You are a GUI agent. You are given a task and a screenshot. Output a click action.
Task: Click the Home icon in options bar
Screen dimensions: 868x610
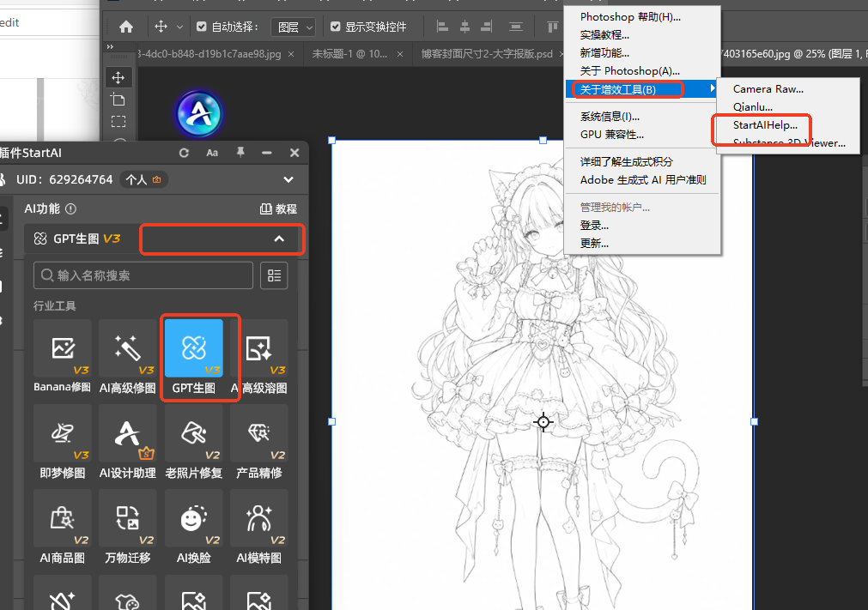coord(126,27)
